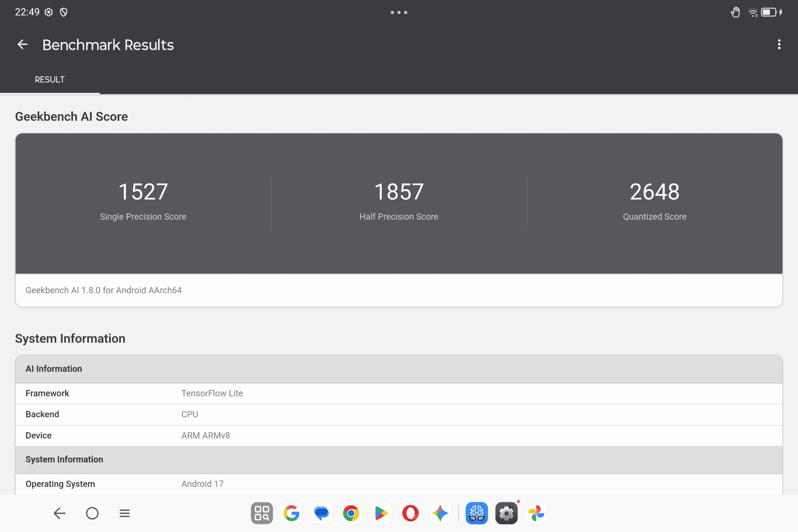Image resolution: width=798 pixels, height=532 pixels.
Task: Launch Chrome from the dock
Action: point(351,513)
